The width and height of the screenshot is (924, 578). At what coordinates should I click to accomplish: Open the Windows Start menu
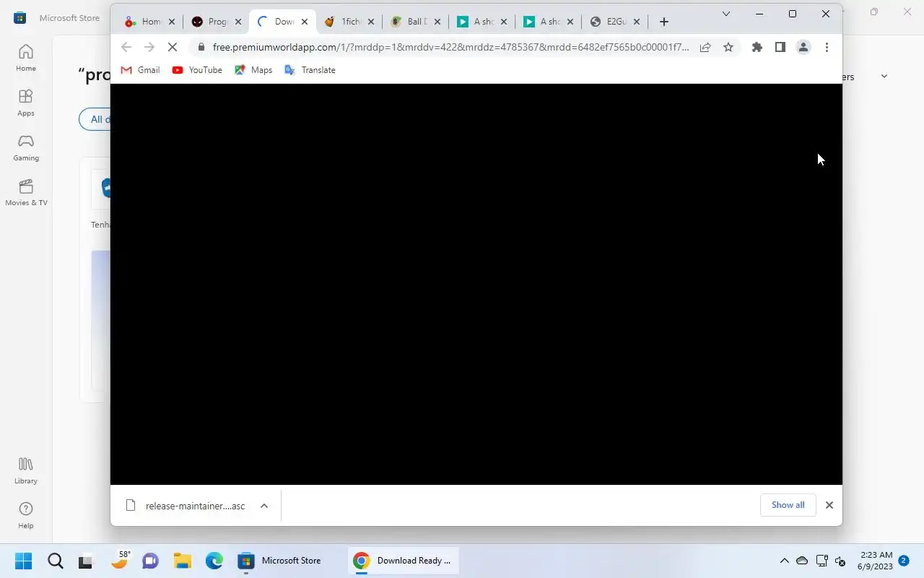(23, 561)
